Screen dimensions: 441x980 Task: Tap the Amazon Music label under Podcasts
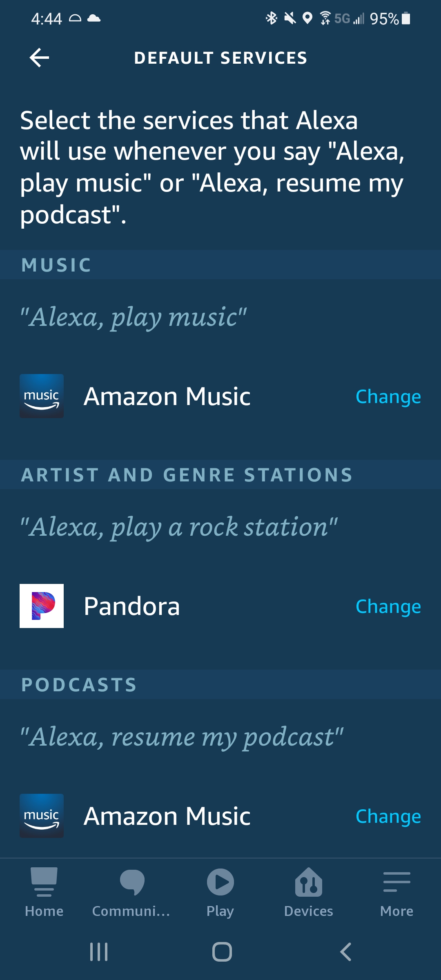pos(167,816)
